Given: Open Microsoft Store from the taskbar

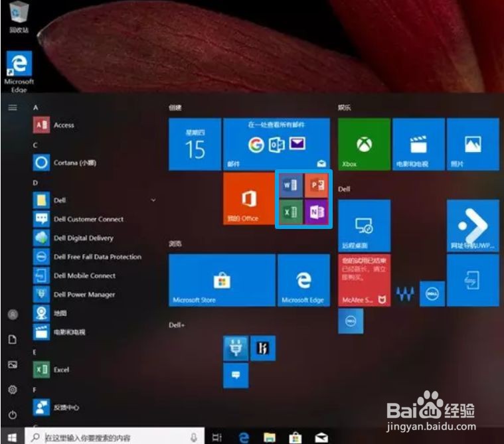Looking at the screenshot, I should [295, 437].
